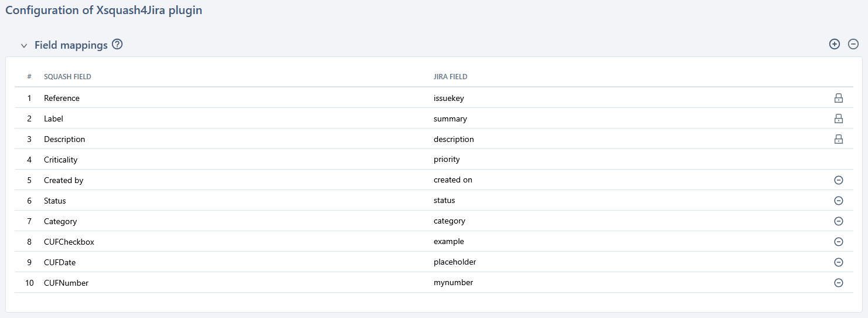The width and height of the screenshot is (868, 318).
Task: Open Field mappings help question icon
Action: point(117,45)
